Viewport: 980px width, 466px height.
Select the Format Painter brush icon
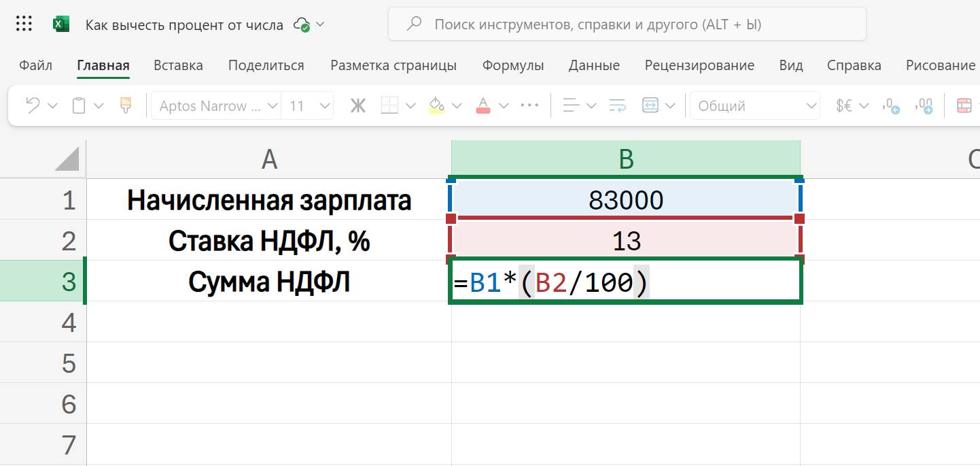point(126,105)
